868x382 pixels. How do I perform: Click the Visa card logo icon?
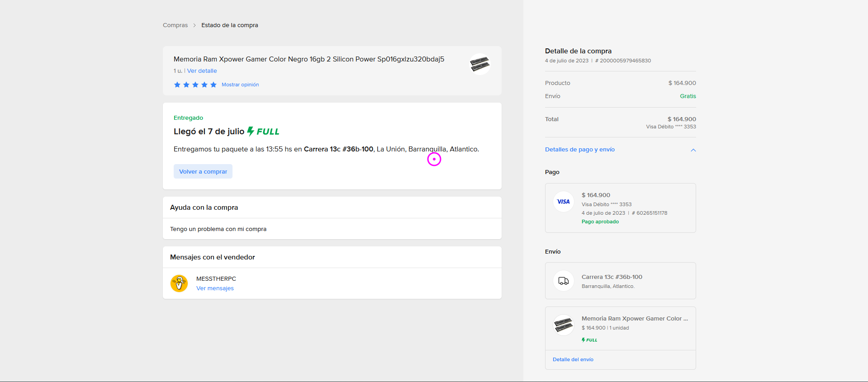[x=563, y=202]
